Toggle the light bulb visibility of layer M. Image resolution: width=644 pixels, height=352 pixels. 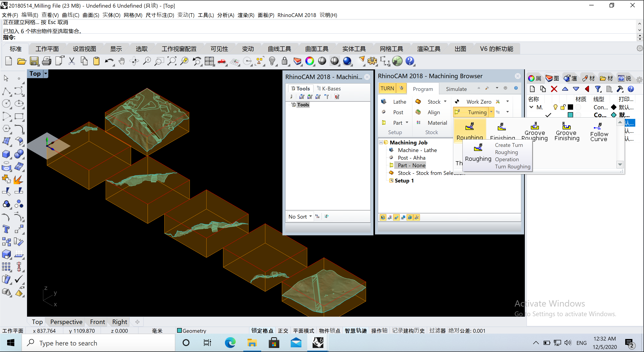pyautogui.click(x=555, y=107)
